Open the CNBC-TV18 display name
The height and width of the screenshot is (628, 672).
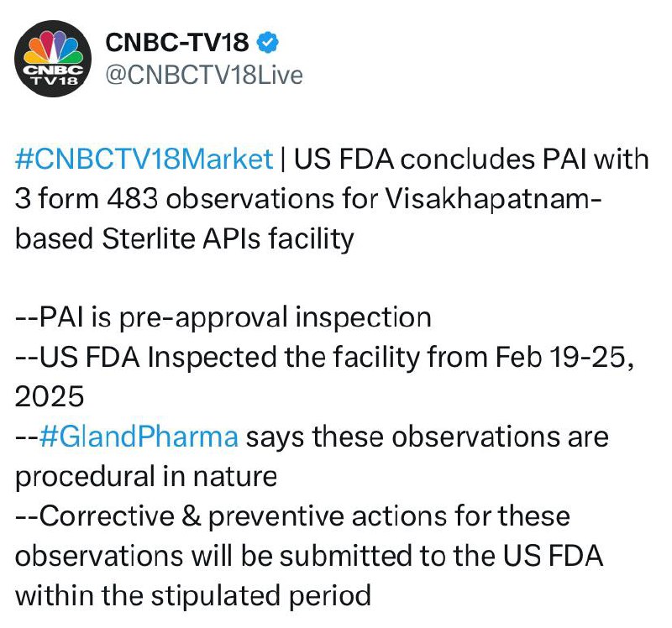coord(177,43)
